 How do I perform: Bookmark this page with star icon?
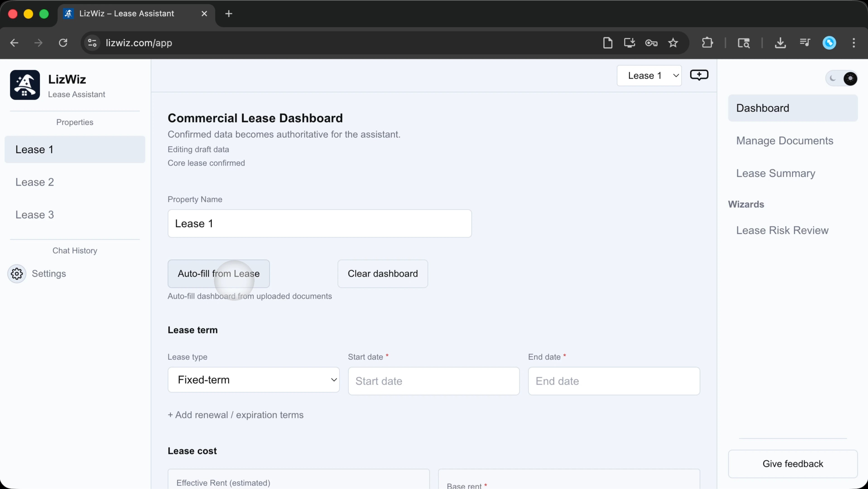tap(673, 43)
